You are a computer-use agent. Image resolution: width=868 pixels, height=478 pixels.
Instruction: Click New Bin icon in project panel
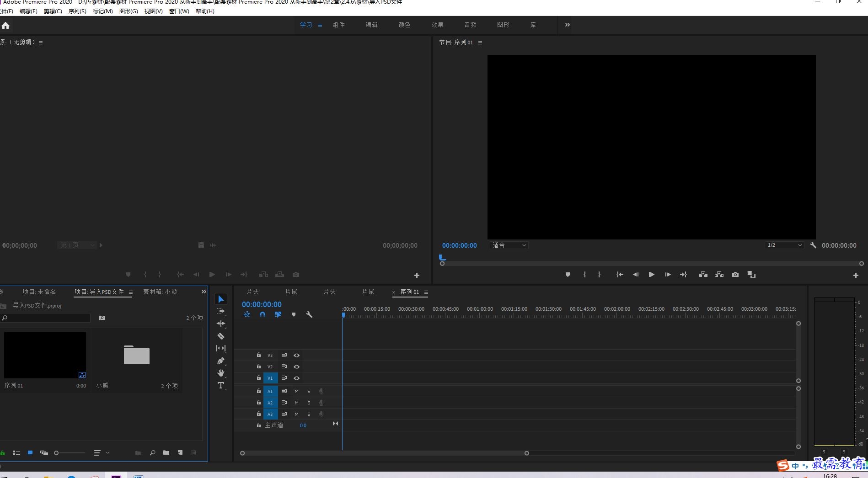pyautogui.click(x=166, y=453)
